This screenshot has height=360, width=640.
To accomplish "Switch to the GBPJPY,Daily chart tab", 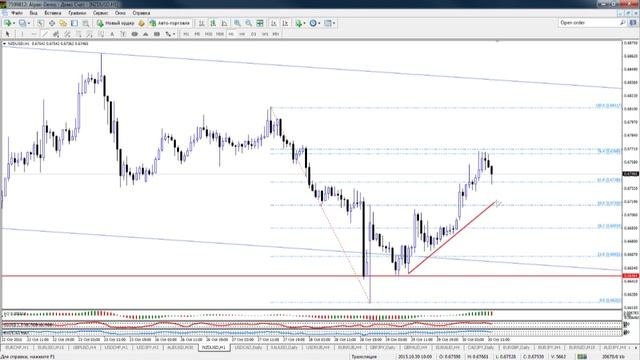I will (383, 347).
